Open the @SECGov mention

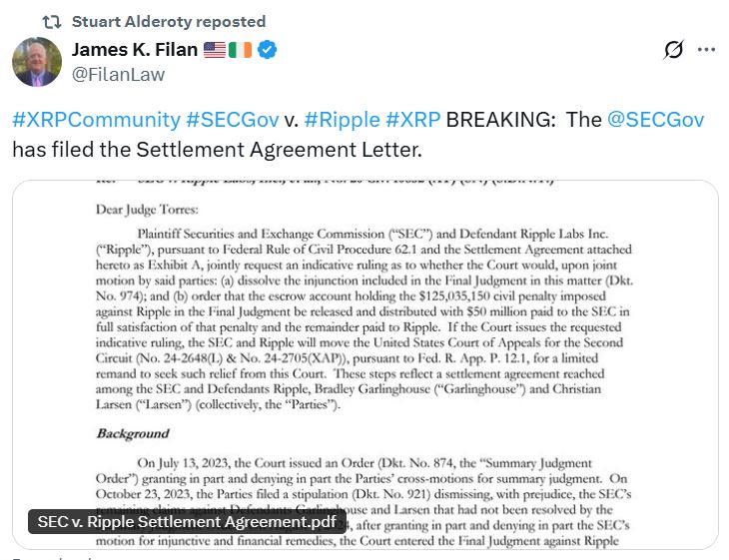656,121
